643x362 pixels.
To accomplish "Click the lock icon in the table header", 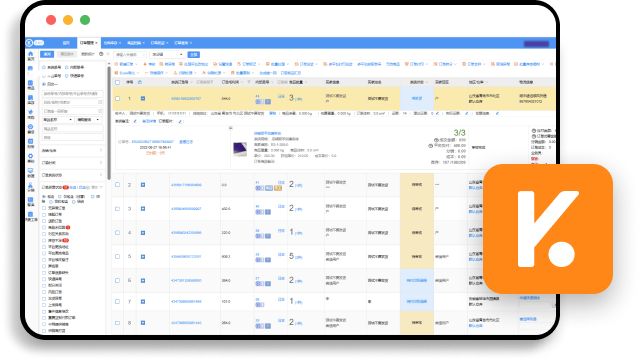I will tap(140, 82).
